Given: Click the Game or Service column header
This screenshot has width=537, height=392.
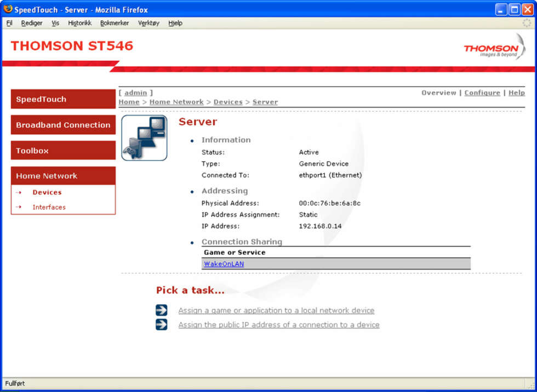Looking at the screenshot, I should point(235,252).
